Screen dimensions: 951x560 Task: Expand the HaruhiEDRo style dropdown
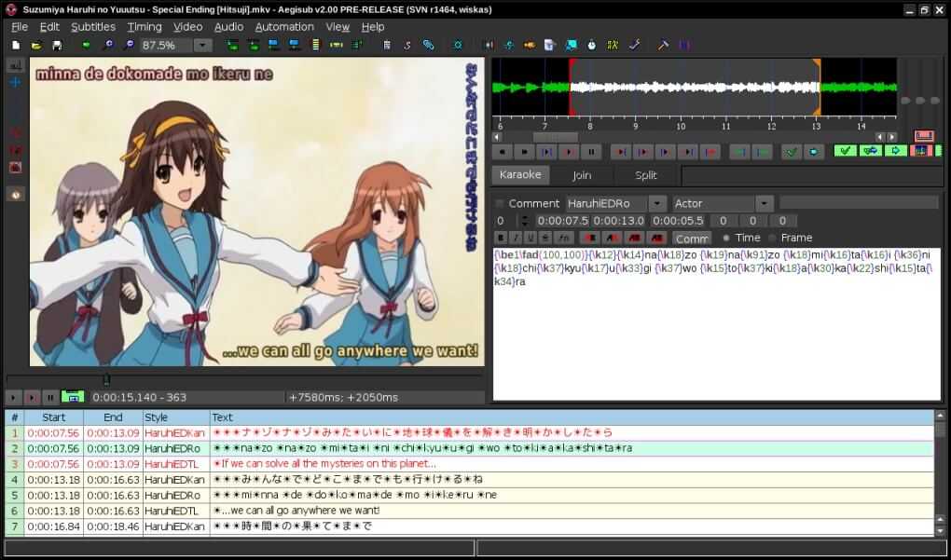pyautogui.click(x=657, y=203)
